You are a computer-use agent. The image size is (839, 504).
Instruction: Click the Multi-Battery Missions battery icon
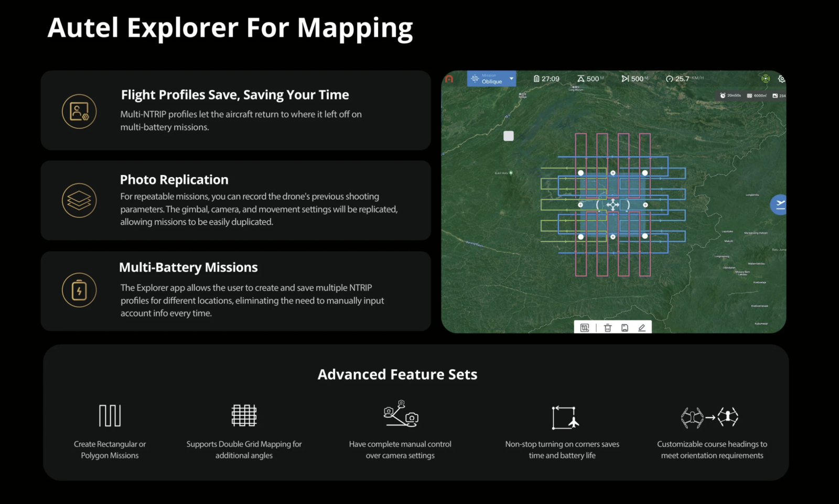point(79,290)
